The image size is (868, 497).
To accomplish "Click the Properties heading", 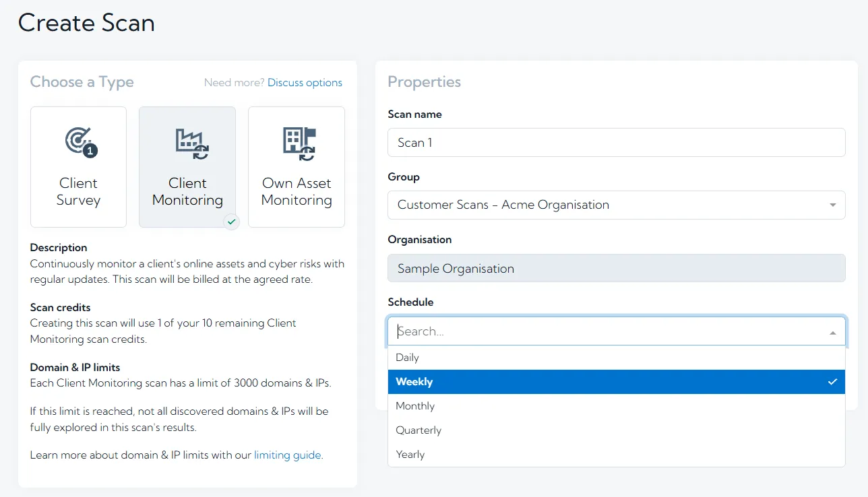I will pos(425,82).
